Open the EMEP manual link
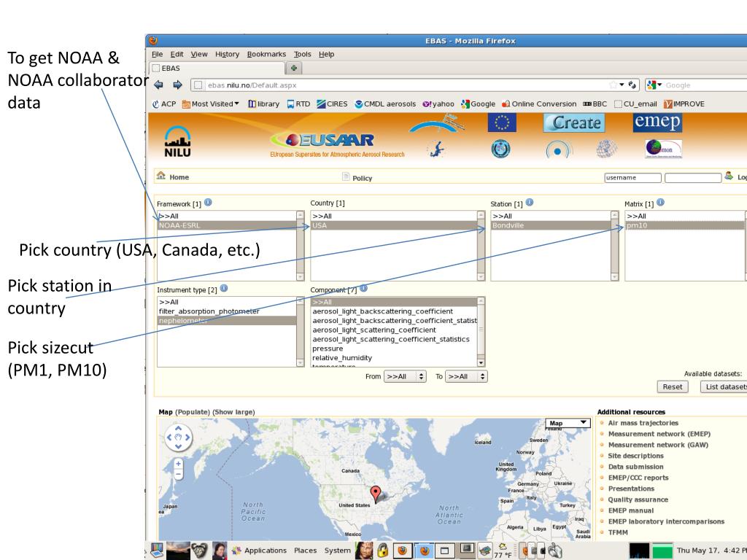This screenshot has height=560, width=747. 631,510
